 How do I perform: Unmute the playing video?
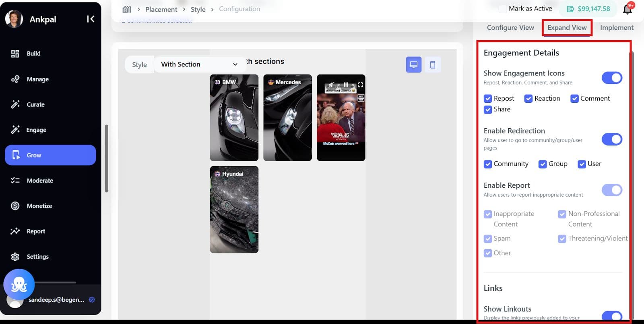331,85
